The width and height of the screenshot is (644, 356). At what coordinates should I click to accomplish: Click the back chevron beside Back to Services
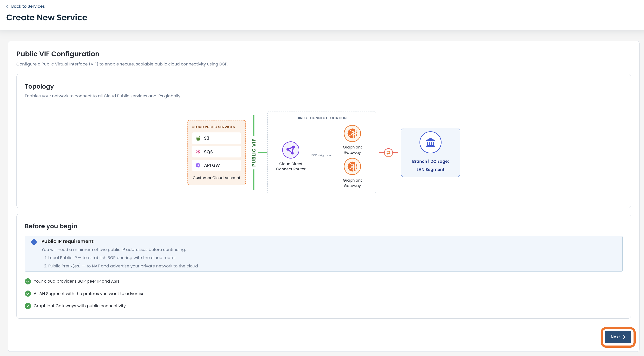click(x=7, y=6)
